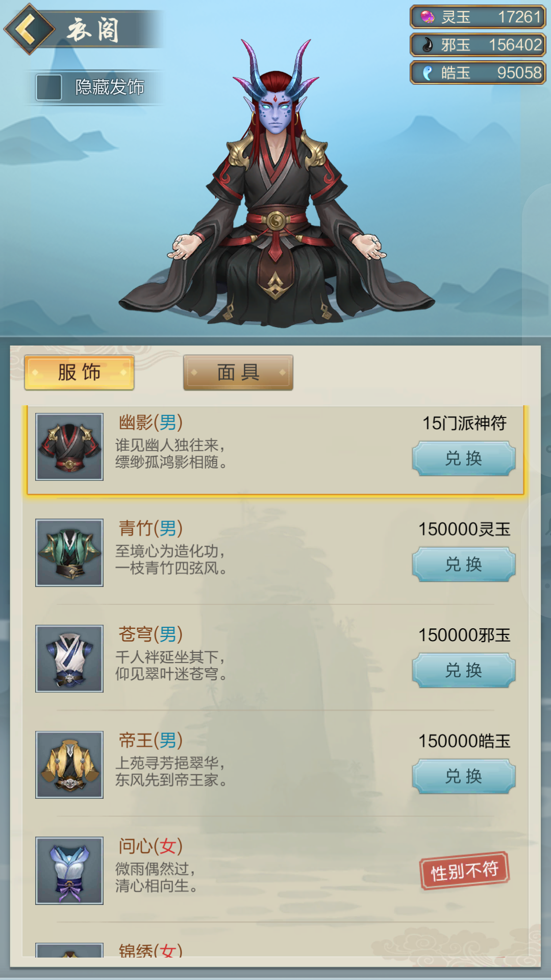Select the 幽影(男) outfit icon
551x980 pixels.
click(69, 447)
